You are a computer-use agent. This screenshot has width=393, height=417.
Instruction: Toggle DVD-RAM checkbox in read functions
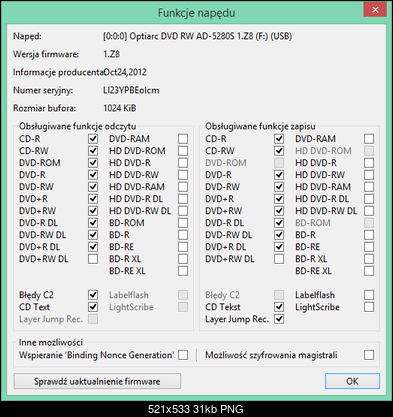pyautogui.click(x=183, y=139)
